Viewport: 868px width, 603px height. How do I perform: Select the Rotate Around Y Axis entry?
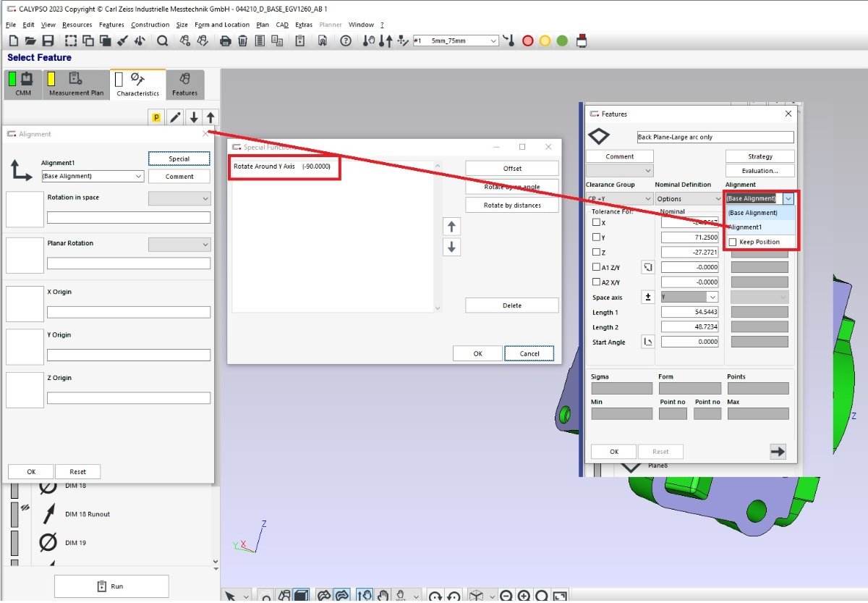[x=282, y=166]
